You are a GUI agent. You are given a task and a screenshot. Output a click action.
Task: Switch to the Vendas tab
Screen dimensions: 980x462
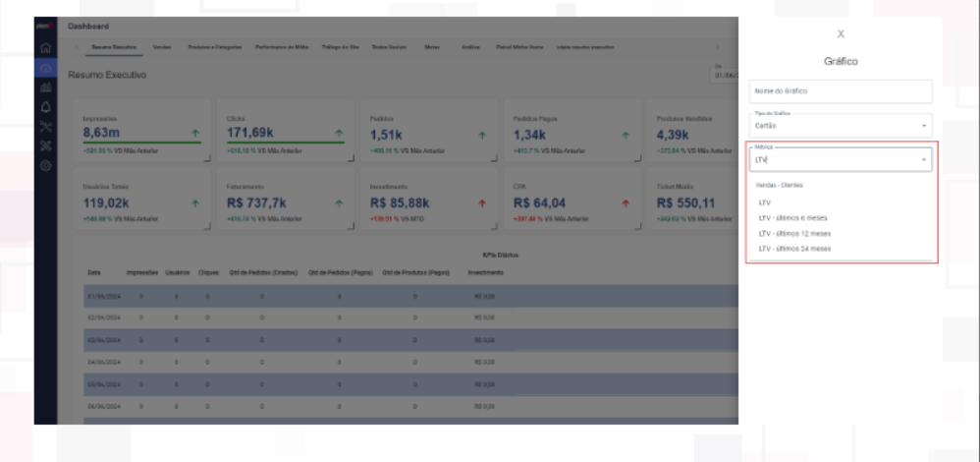162,47
